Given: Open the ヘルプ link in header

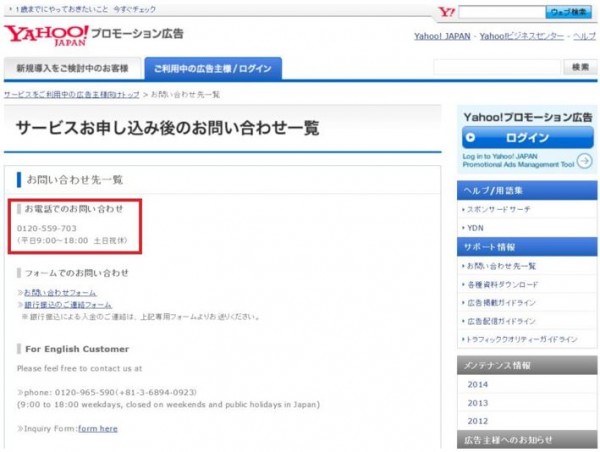Looking at the screenshot, I should pos(584,36).
